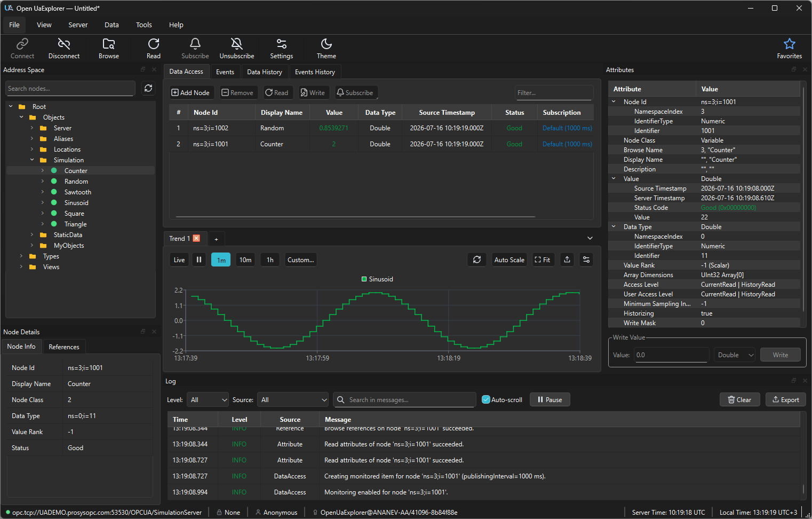The width and height of the screenshot is (812, 519).
Task: Collapse the Root tree node
Action: [x=11, y=106]
